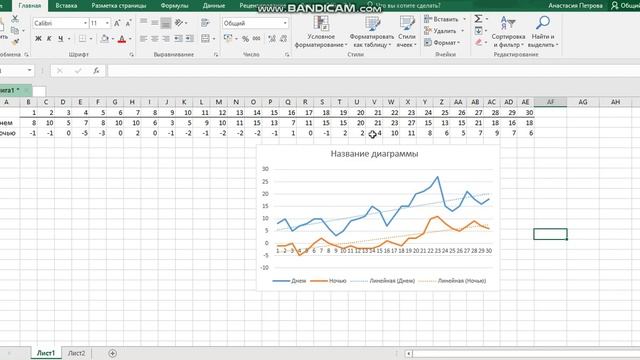This screenshot has width=640, height=360.
Task: Apply fill color with paint bucket
Action: pyautogui.click(x=104, y=39)
